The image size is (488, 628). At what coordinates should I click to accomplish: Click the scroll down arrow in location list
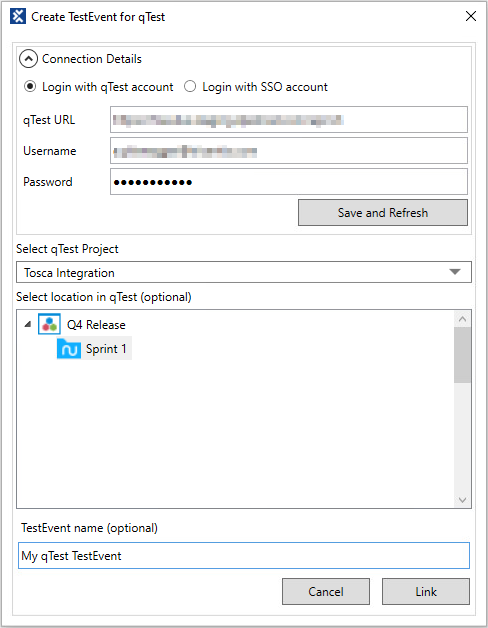tap(462, 500)
